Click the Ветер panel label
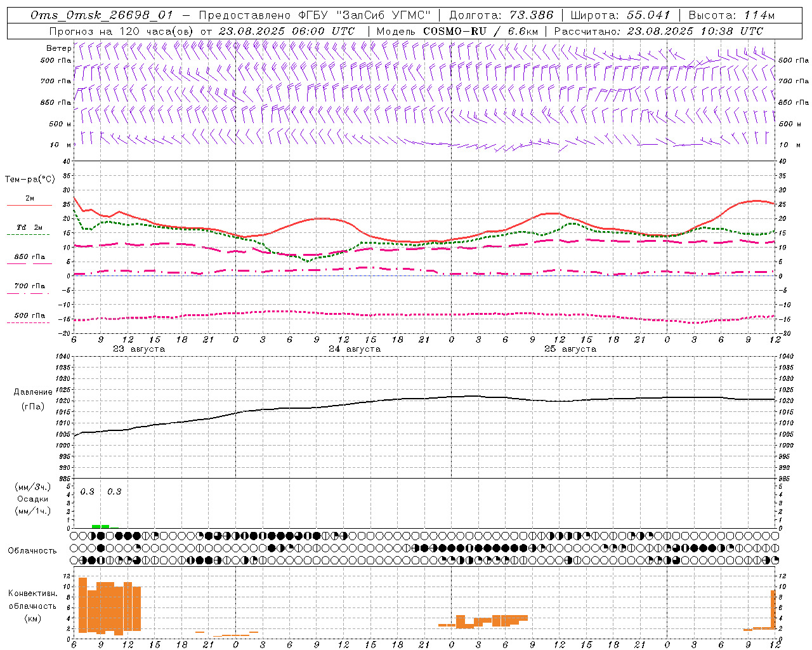The width and height of the screenshot is (812, 650). click(x=58, y=48)
